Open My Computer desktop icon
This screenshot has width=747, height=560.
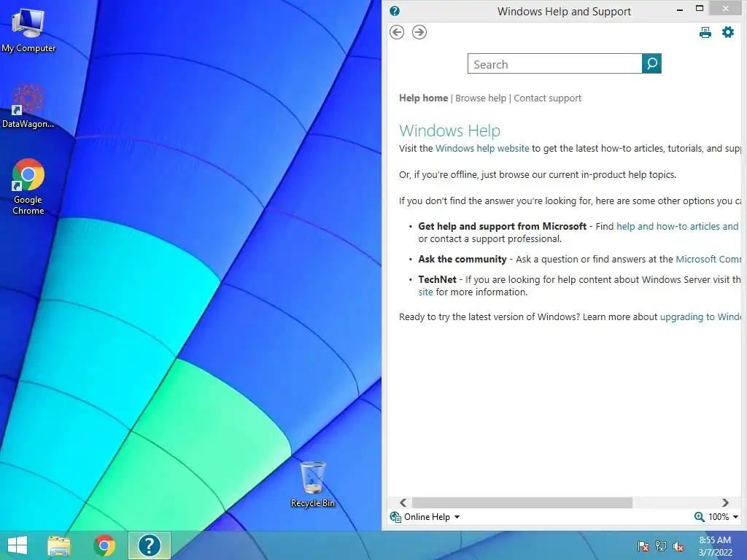(28, 31)
